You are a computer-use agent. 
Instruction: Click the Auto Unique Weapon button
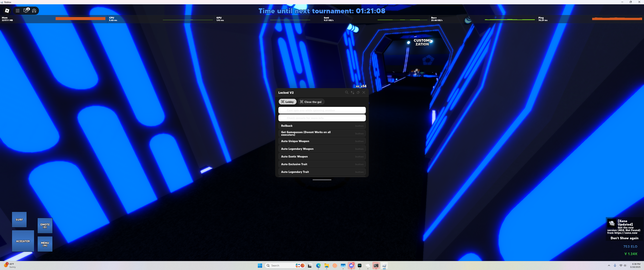coord(322,141)
